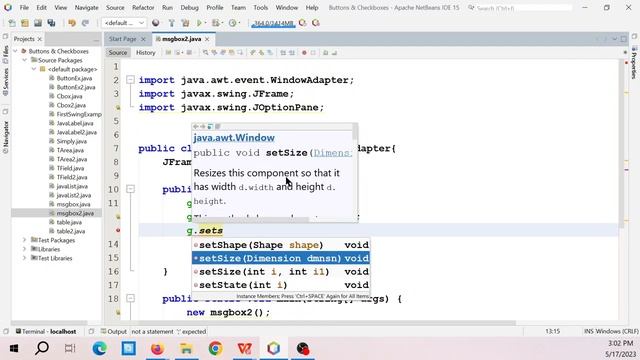640x360 pixels.
Task: Switch to the Start Page tab
Action: [122, 39]
